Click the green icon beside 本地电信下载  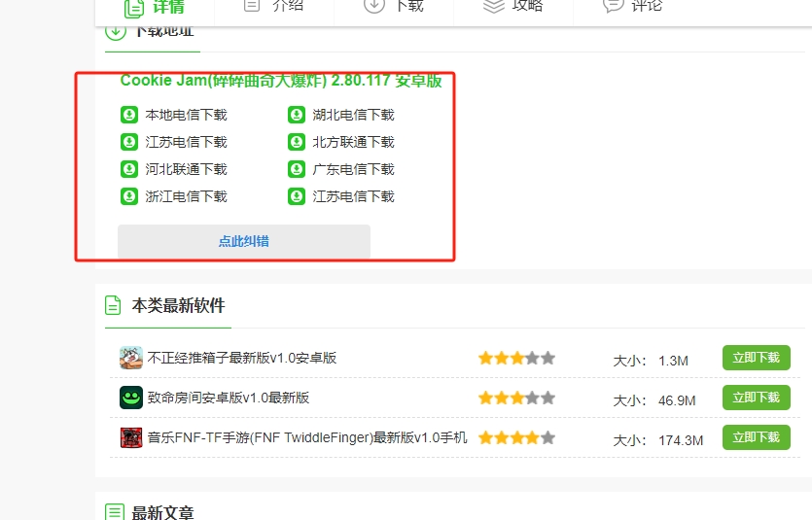point(129,115)
